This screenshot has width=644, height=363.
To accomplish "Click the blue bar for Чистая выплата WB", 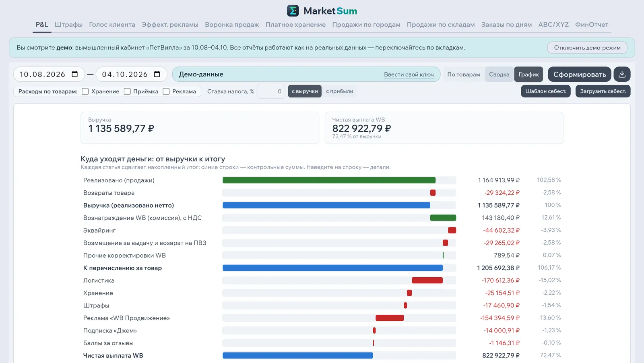I will pos(298,356).
